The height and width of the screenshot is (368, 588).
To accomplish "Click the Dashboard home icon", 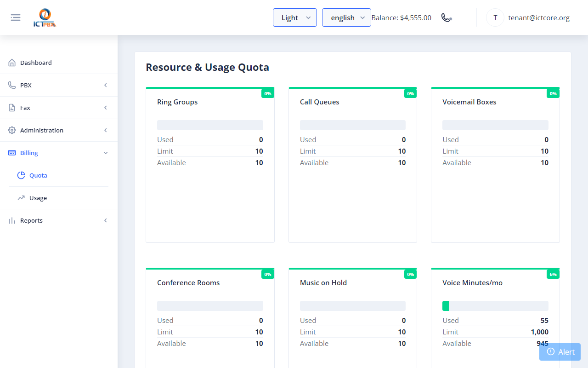I will (x=12, y=63).
